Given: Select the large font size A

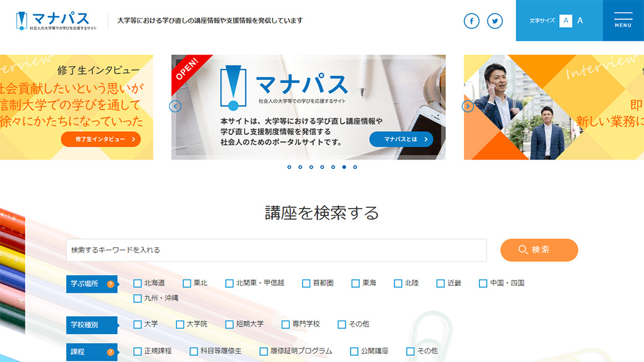Looking at the screenshot, I should click(580, 20).
